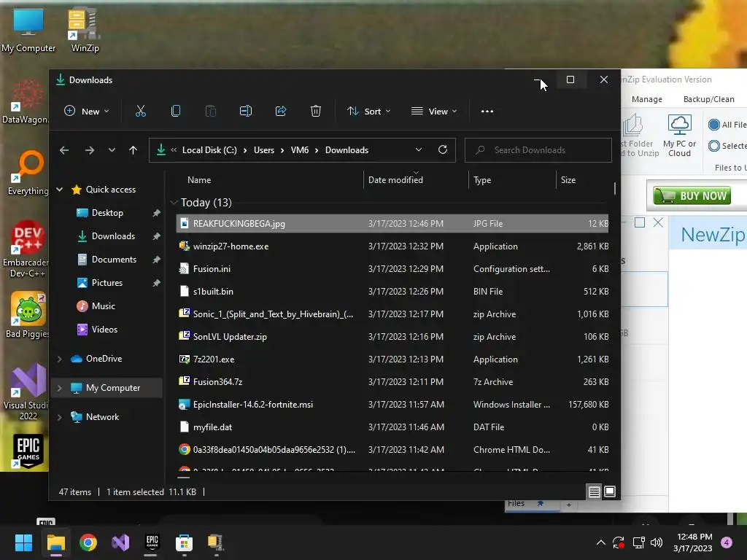This screenshot has width=747, height=560.
Task: Expand the My Computer tree node
Action: (60, 388)
